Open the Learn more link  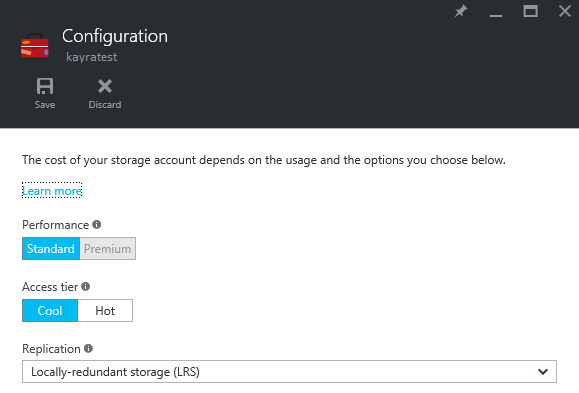[x=52, y=191]
